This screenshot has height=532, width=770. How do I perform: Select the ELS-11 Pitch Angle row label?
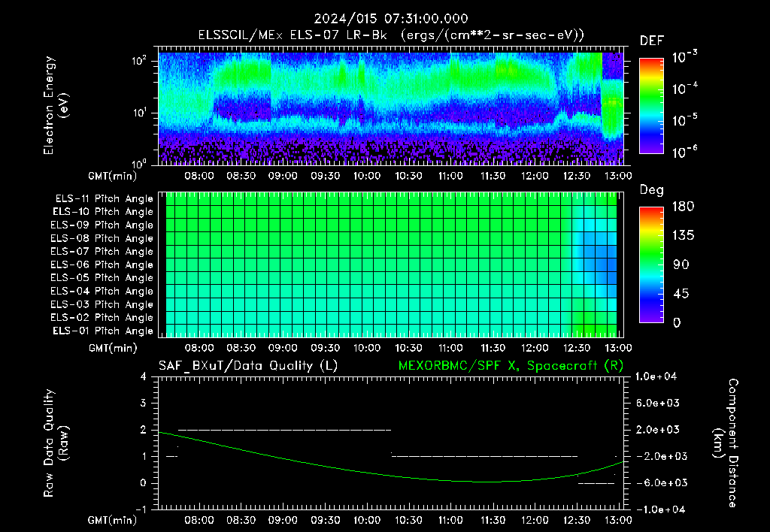tap(104, 199)
